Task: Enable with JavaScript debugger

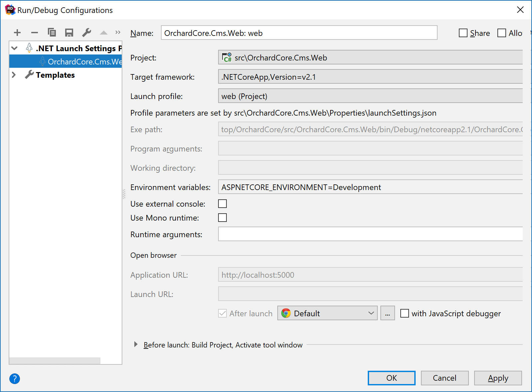Action: pyautogui.click(x=405, y=313)
